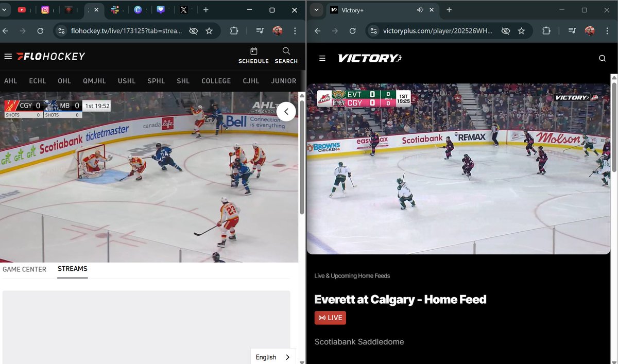The height and width of the screenshot is (364, 618).
Task: Open tab search dropdown in FloHockey window
Action: point(6,10)
